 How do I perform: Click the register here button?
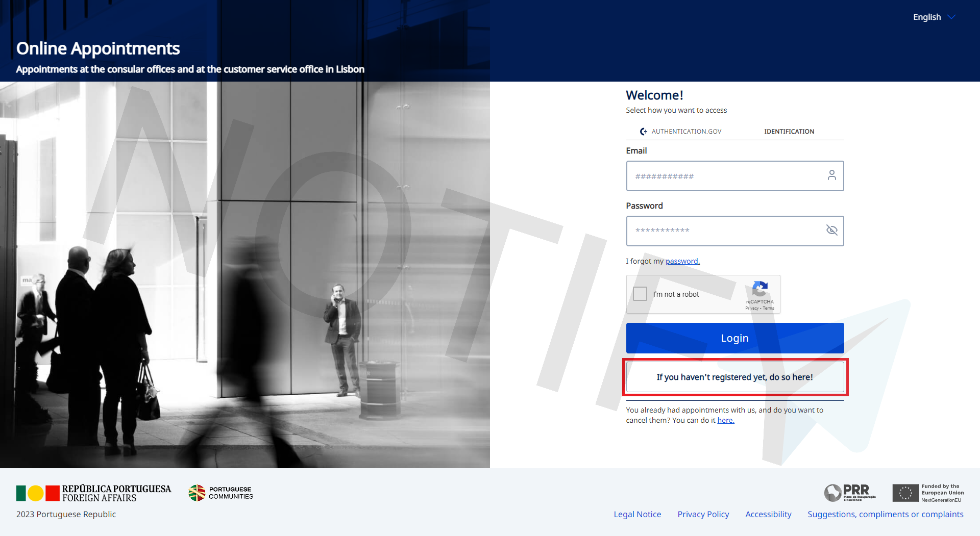point(734,377)
